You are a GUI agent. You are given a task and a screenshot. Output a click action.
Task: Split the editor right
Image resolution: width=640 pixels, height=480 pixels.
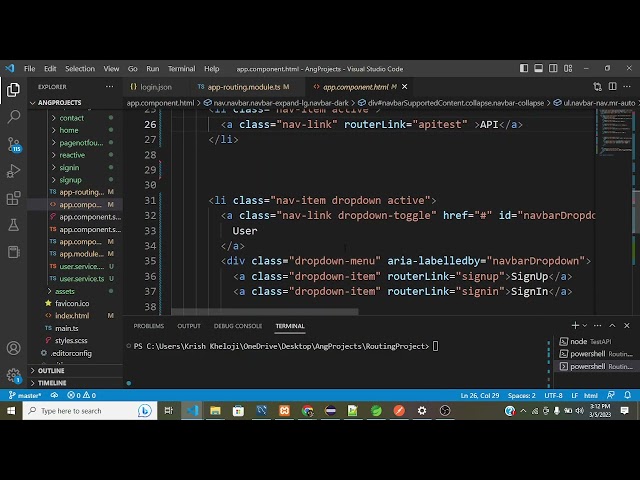tap(612, 87)
